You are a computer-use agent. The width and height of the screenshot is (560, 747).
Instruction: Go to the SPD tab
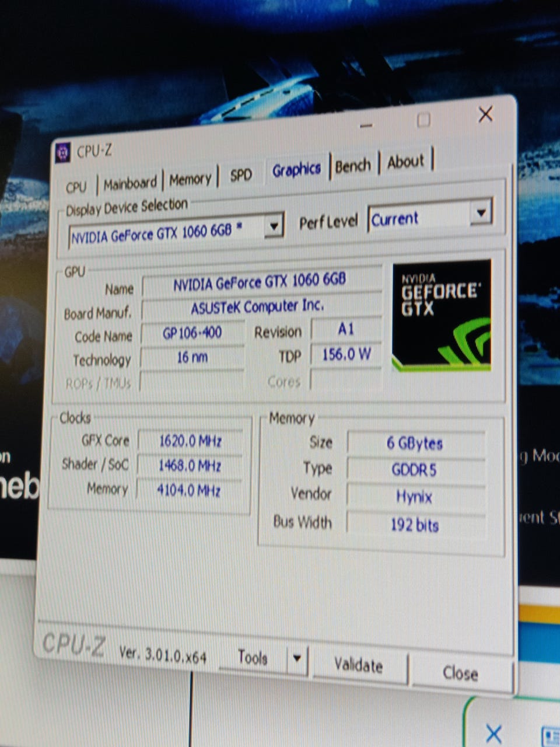[241, 175]
